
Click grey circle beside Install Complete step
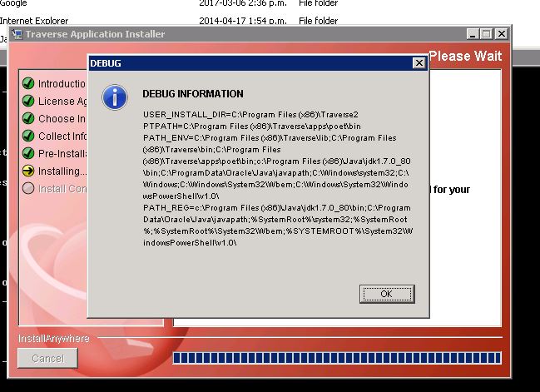pyautogui.click(x=28, y=188)
